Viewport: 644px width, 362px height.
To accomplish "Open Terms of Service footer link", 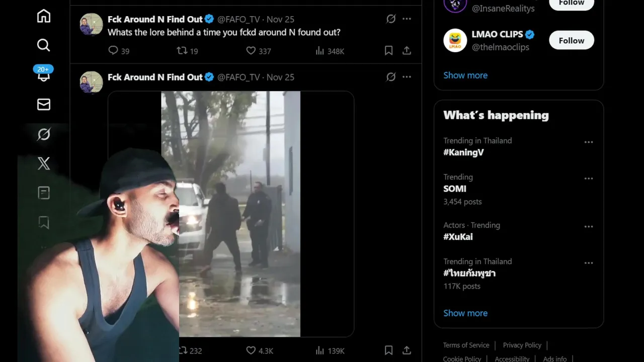I will click(x=466, y=345).
